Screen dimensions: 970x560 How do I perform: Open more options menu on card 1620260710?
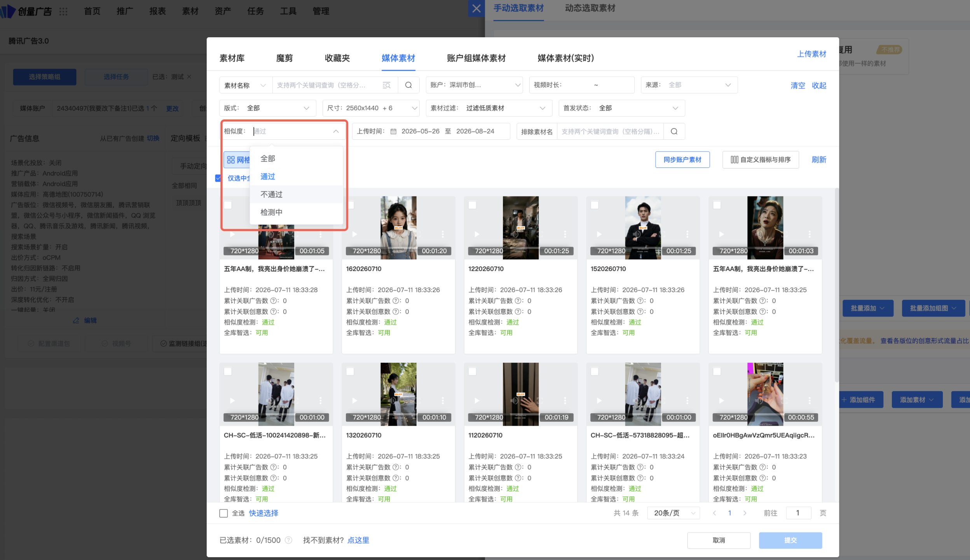coord(443,234)
